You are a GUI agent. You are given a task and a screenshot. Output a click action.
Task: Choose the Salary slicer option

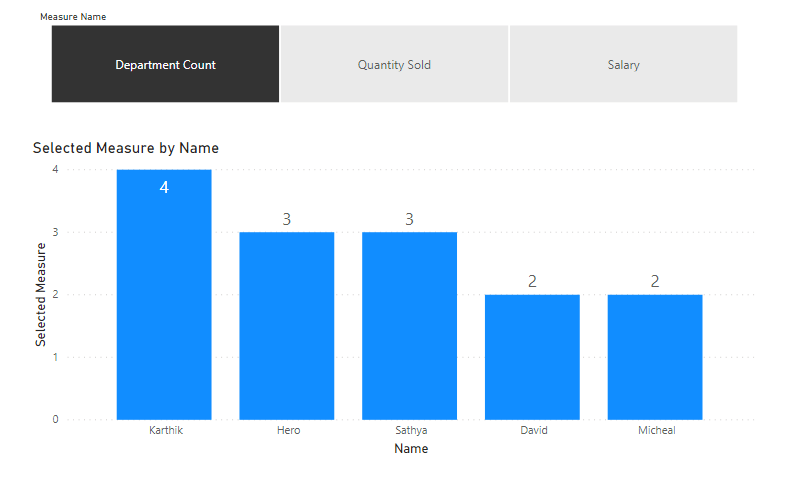click(x=623, y=65)
